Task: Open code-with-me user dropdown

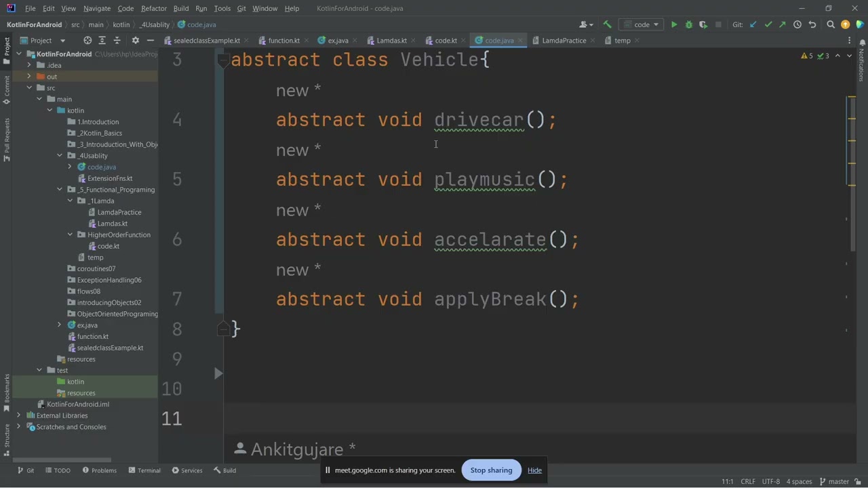Action: coord(587,24)
